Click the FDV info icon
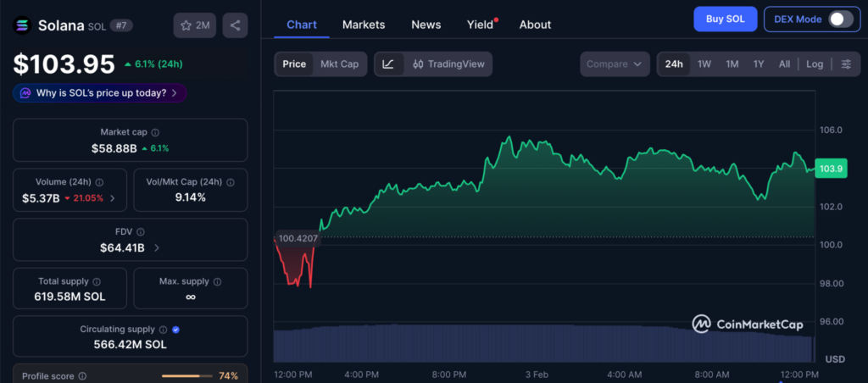The image size is (868, 383). click(x=141, y=231)
